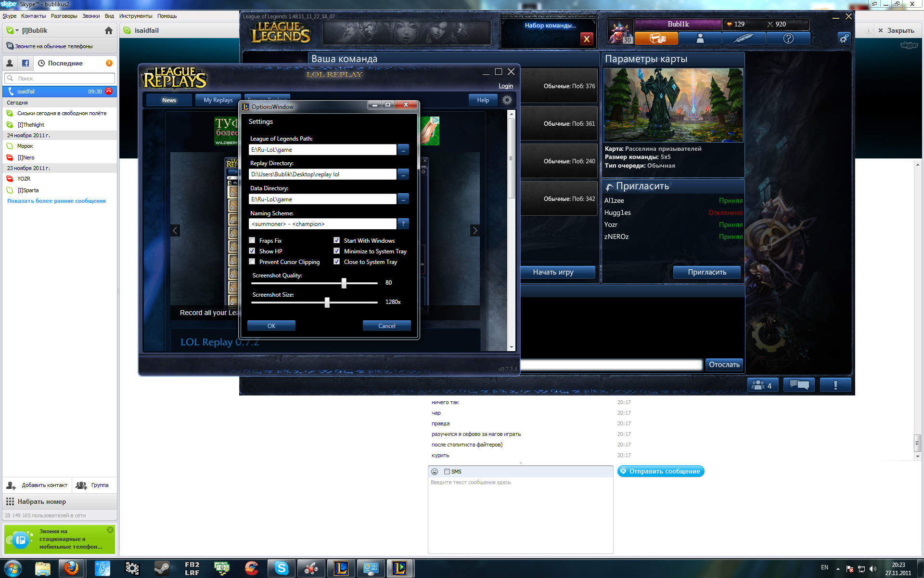
Task: Click Отправить сообщение in Skype
Action: (x=661, y=471)
